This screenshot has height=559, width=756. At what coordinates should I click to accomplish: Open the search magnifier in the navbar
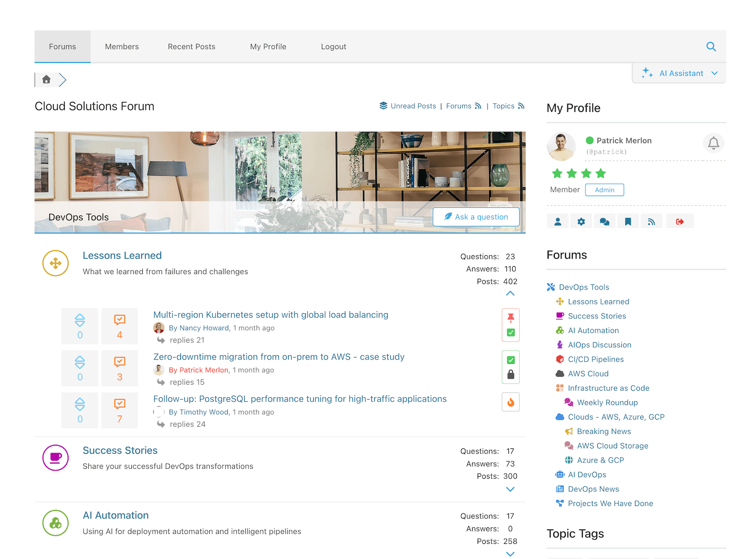click(711, 46)
